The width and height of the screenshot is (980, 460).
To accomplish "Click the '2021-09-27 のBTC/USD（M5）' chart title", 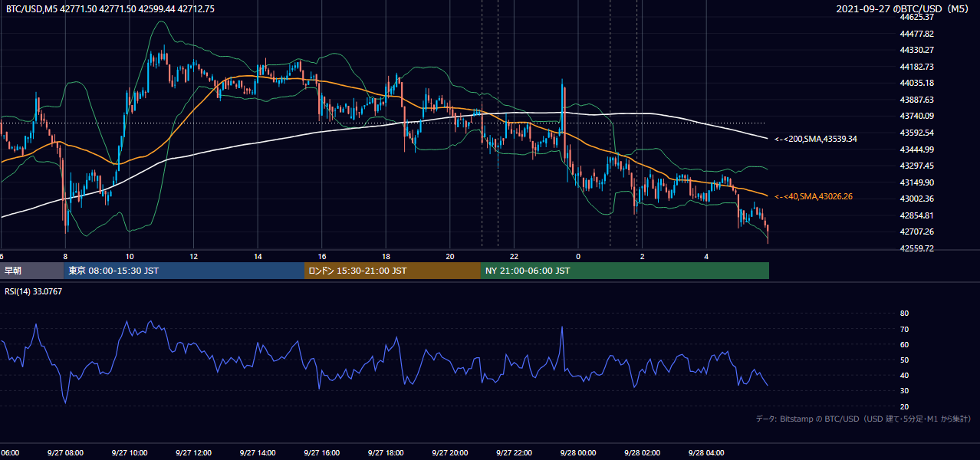I will click(903, 9).
